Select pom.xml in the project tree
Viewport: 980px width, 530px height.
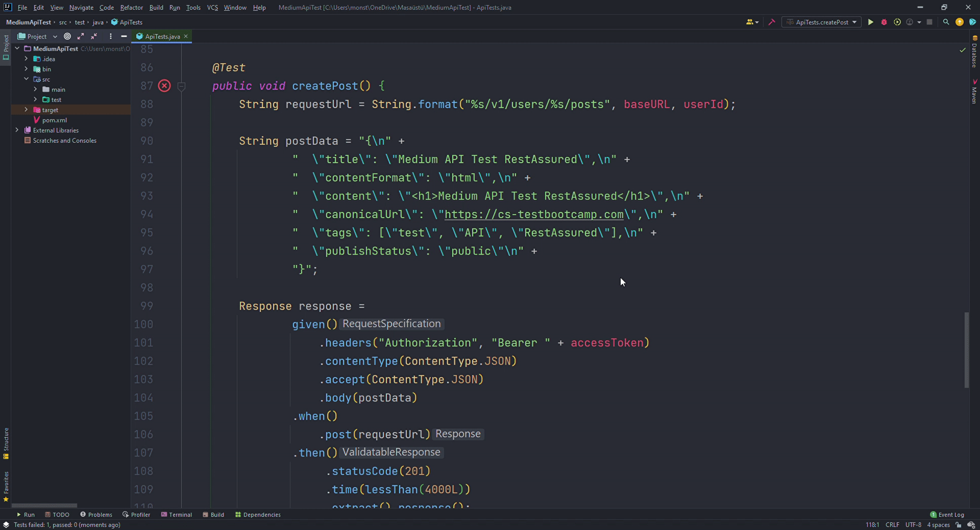coord(50,120)
